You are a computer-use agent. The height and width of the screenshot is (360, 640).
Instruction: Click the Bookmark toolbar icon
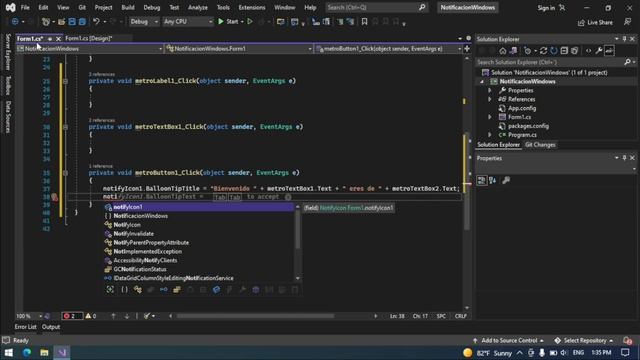pyautogui.click(x=364, y=22)
